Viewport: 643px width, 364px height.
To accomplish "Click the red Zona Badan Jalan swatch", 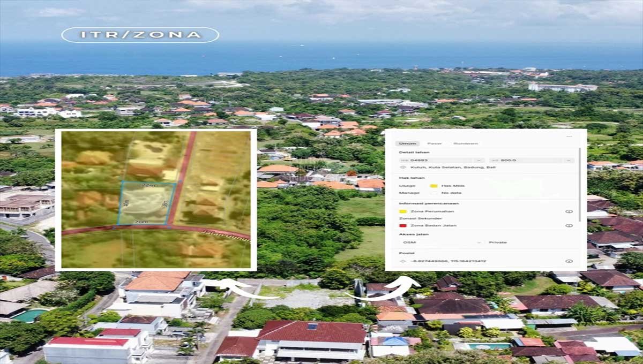I will [x=403, y=225].
